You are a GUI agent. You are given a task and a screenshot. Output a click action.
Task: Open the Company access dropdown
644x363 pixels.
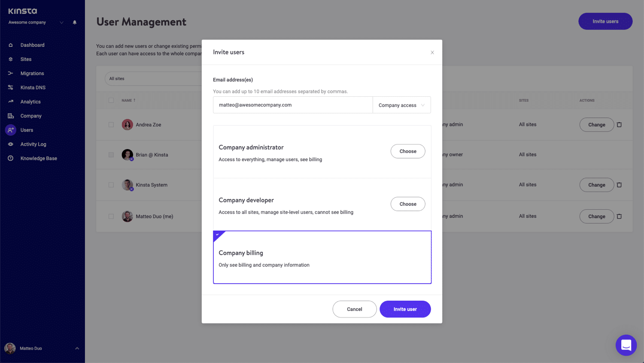click(401, 105)
